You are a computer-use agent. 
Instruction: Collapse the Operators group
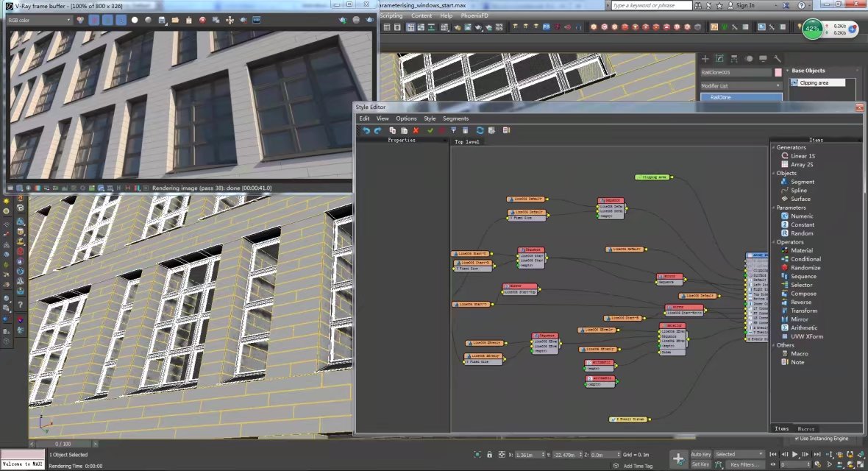point(773,242)
